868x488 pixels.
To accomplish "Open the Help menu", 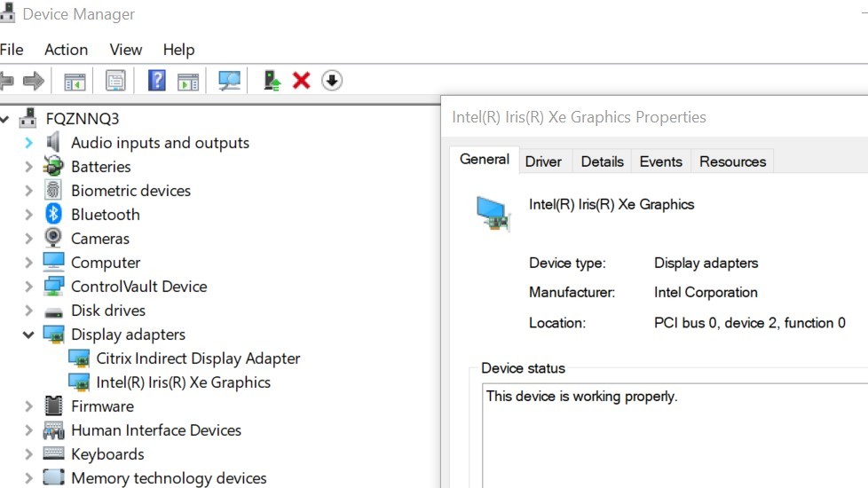I will (x=178, y=50).
